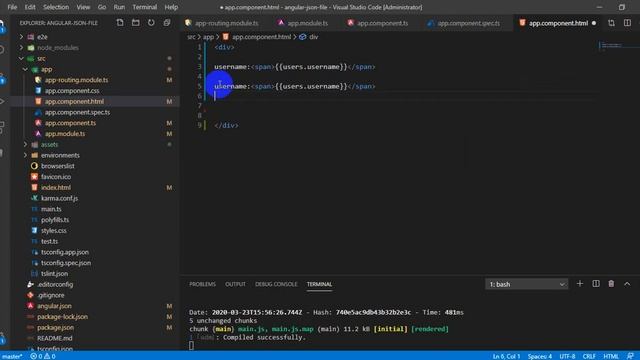This screenshot has width=640, height=360.
Task: Collapse the src folder
Action: [x=21, y=58]
